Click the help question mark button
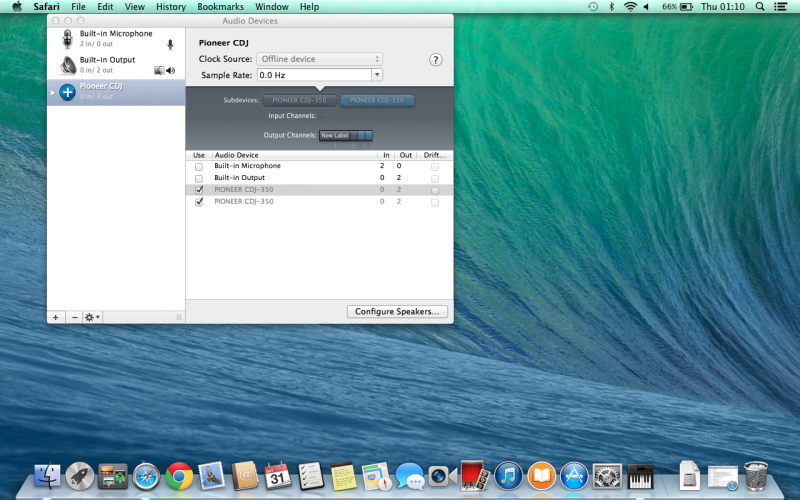This screenshot has width=800, height=500. click(436, 60)
